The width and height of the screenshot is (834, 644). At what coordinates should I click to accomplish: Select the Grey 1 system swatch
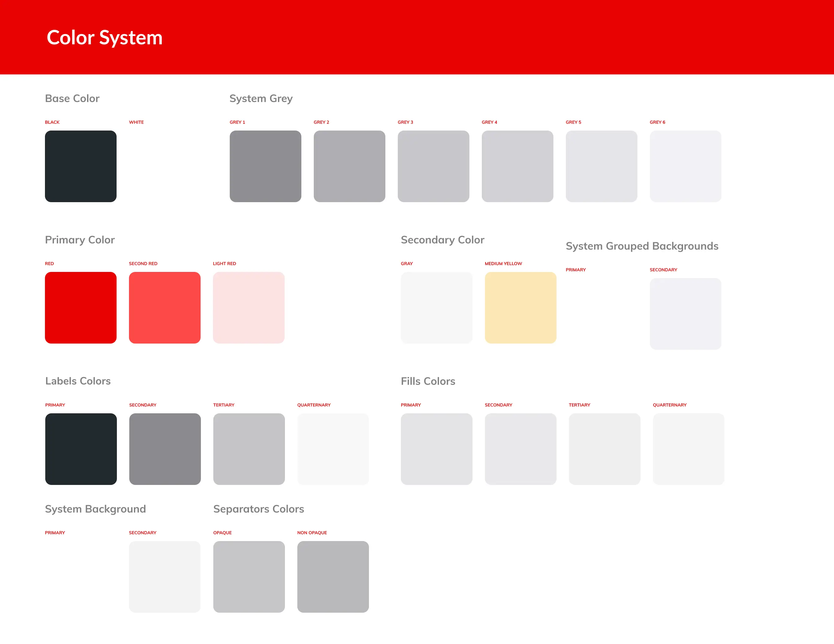[265, 166]
